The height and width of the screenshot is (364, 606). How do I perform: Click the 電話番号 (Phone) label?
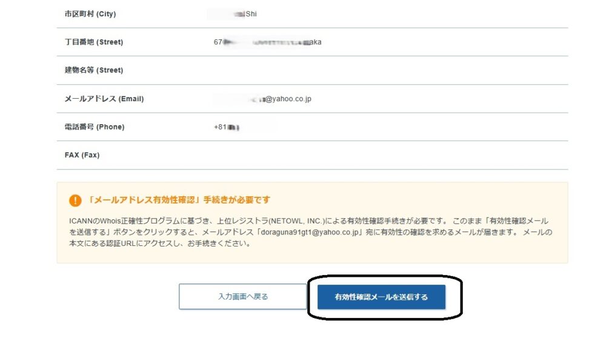pos(94,127)
